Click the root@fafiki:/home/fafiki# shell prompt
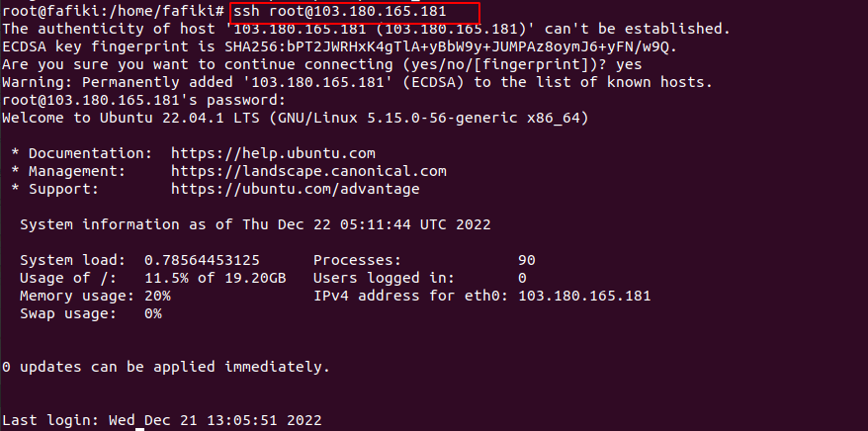The image size is (868, 431). click(114, 12)
